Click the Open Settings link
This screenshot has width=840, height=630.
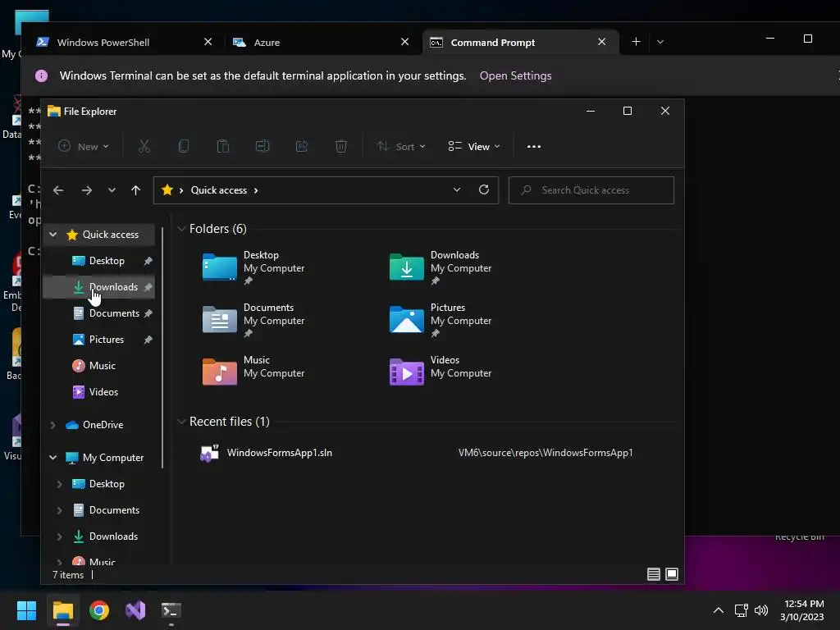click(515, 75)
